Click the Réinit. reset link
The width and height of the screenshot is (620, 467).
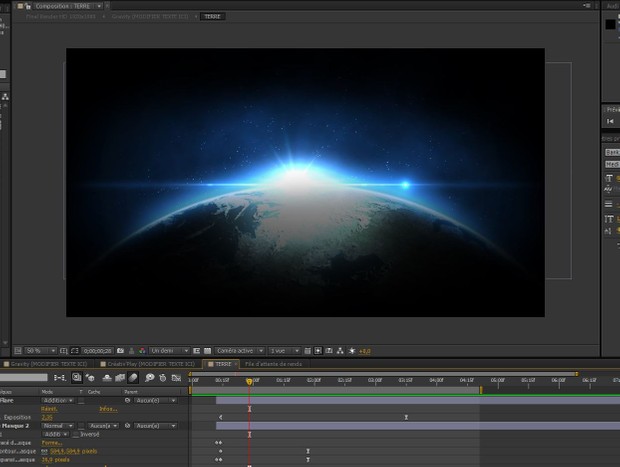[49, 409]
